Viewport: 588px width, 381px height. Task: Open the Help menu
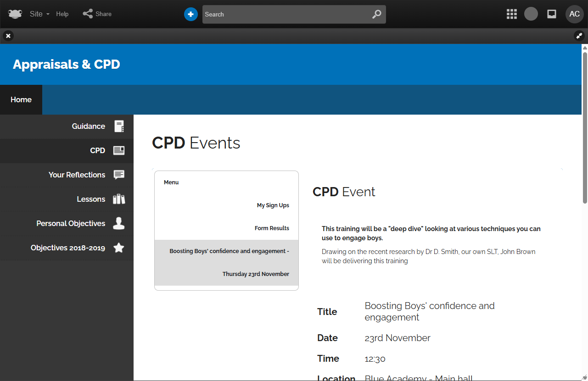(62, 14)
